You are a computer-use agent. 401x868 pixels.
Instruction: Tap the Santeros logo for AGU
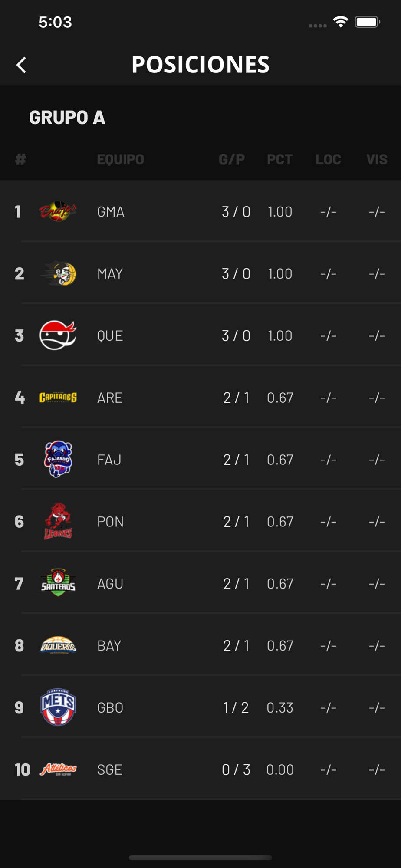tap(58, 583)
